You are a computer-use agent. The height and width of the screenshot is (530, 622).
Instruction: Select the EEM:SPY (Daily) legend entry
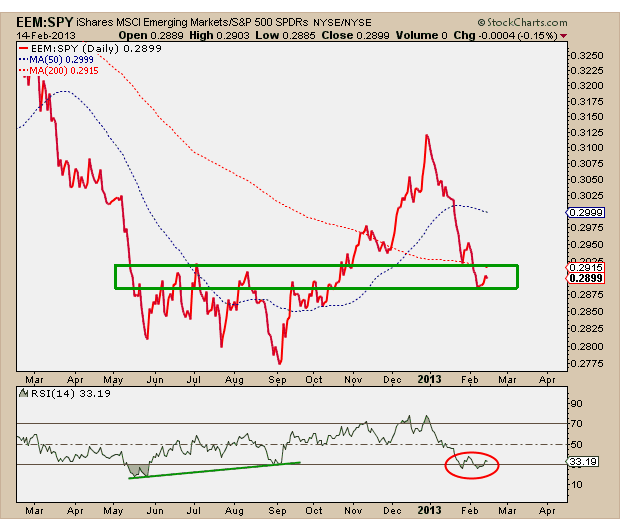90,48
